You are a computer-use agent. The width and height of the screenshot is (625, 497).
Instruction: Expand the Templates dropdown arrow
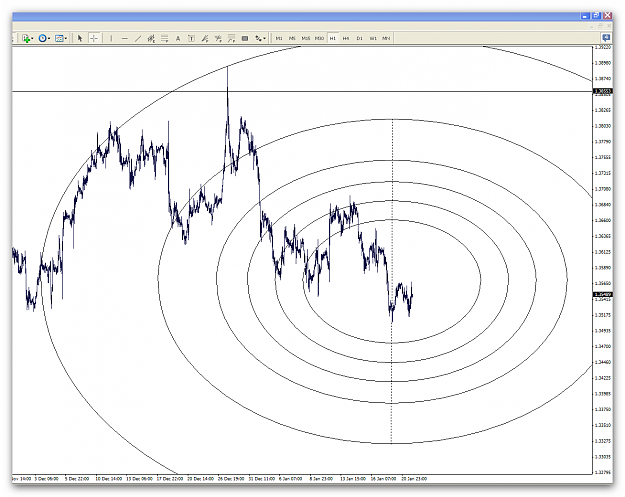[65, 39]
